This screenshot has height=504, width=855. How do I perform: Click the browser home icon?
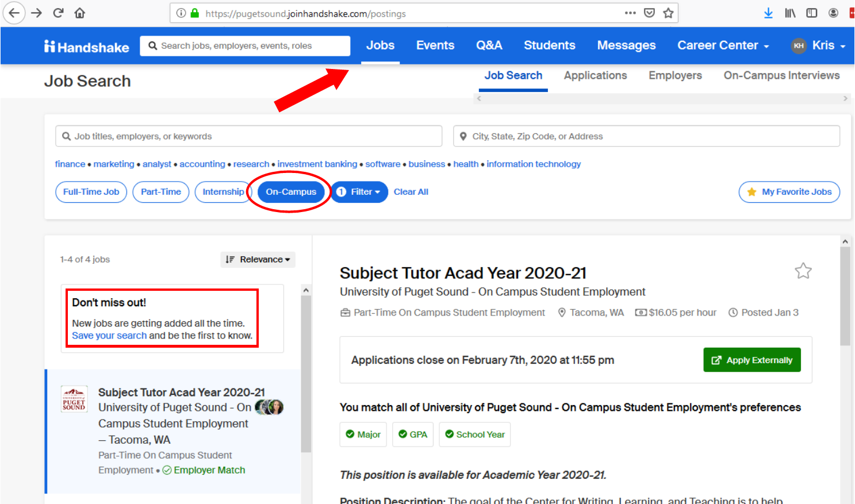tap(79, 13)
